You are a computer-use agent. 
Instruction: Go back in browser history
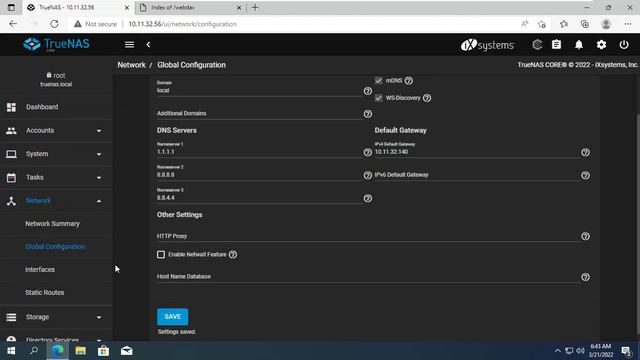coord(13,24)
